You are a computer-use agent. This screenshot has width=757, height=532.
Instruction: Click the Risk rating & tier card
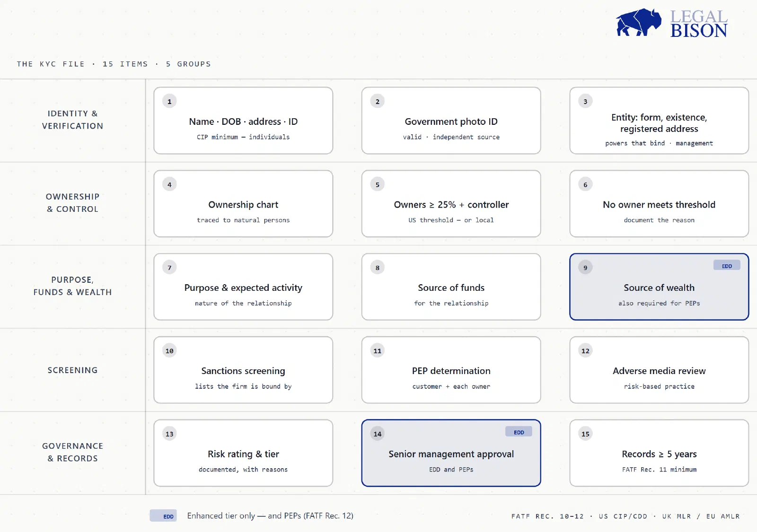pyautogui.click(x=243, y=453)
